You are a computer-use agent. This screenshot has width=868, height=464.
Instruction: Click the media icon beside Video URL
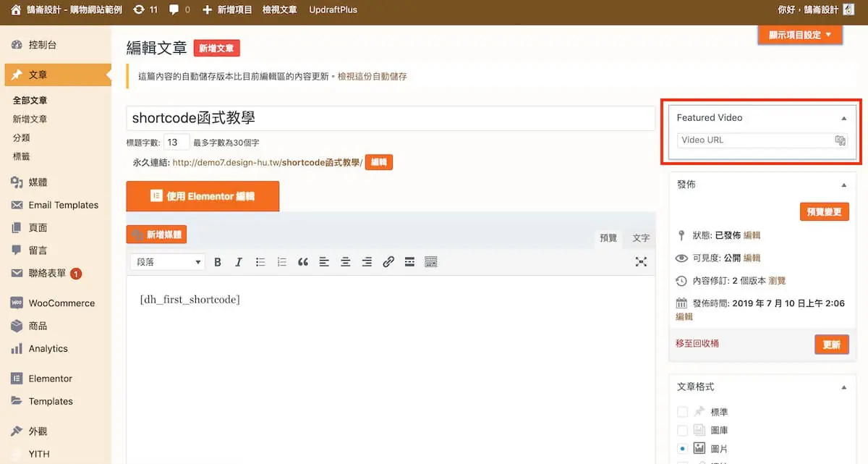click(841, 140)
